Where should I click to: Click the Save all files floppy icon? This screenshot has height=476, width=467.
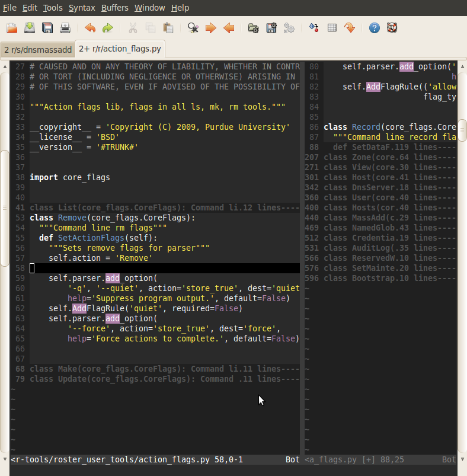click(47, 28)
